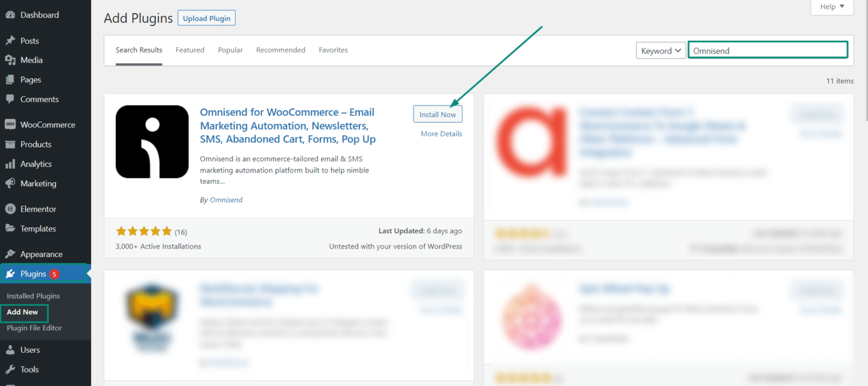This screenshot has width=868, height=386.
Task: Click "3,000+ Active Installations" text
Action: click(159, 246)
